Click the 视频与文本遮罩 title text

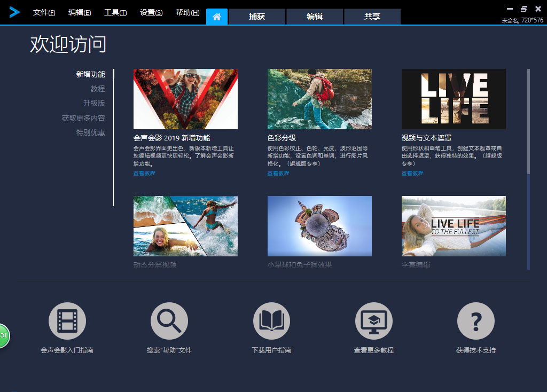(x=426, y=138)
